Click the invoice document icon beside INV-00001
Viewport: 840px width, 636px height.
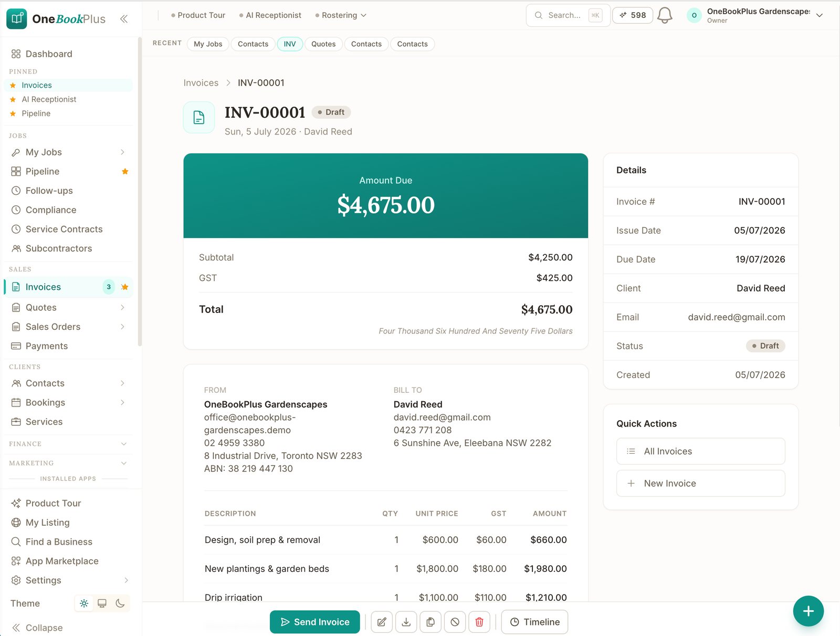(199, 117)
